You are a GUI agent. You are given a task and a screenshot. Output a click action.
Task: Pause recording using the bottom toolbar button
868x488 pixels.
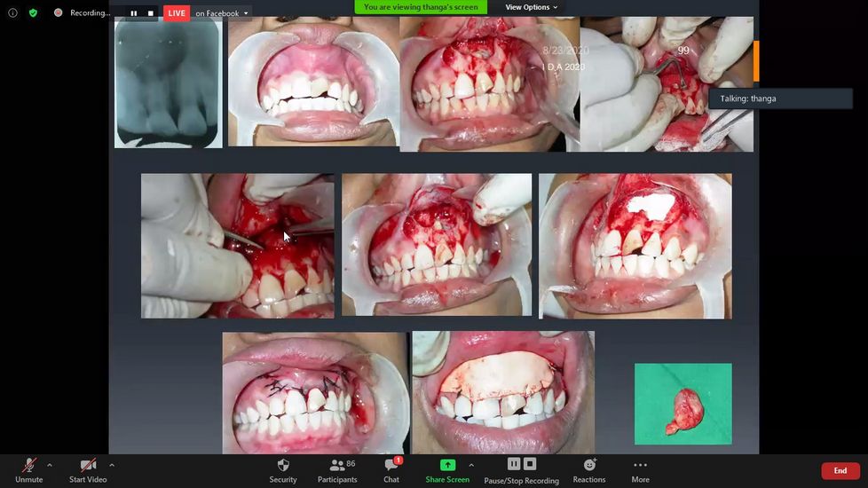(514, 464)
